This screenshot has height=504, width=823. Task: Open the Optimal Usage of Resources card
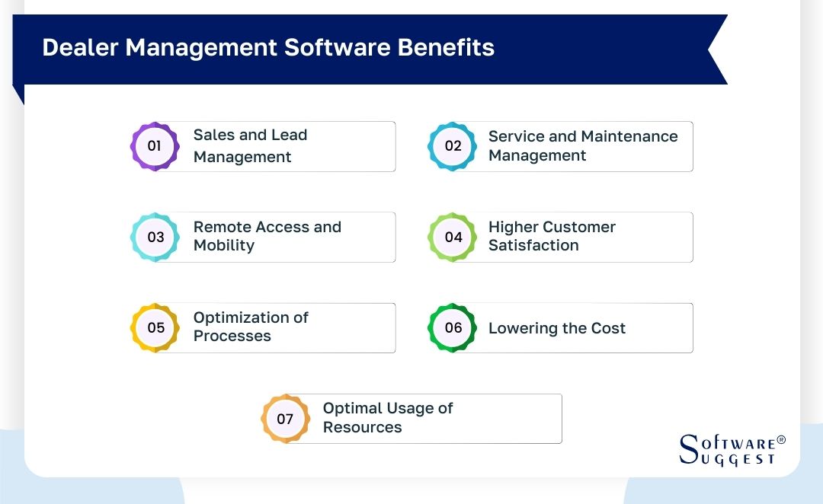pyautogui.click(x=411, y=418)
